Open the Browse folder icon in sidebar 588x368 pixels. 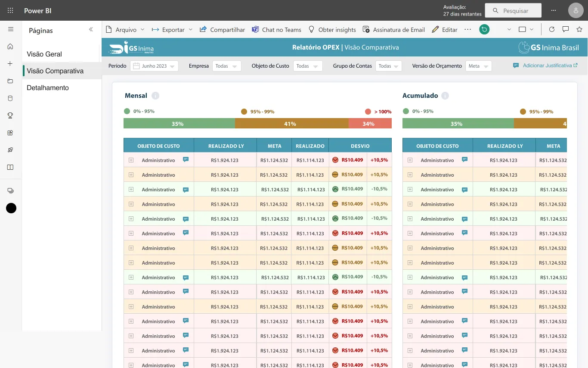[x=10, y=81]
